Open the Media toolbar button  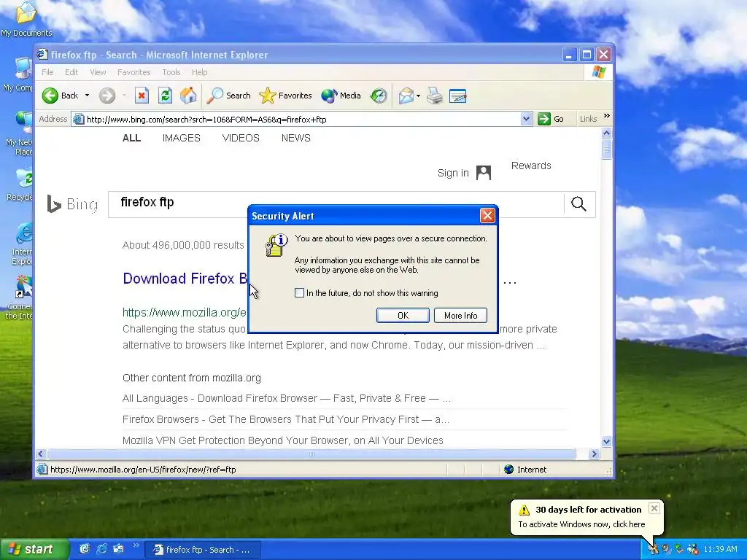coord(341,96)
